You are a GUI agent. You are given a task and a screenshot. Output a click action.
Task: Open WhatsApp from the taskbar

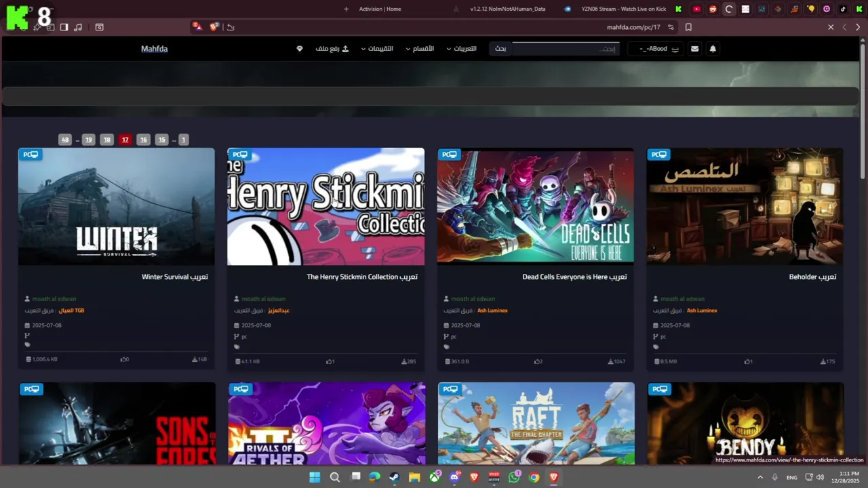(x=514, y=477)
